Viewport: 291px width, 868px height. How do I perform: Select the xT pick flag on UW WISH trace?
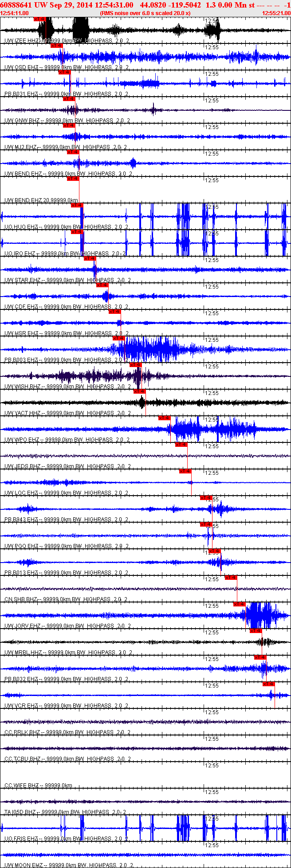coord(135,365)
